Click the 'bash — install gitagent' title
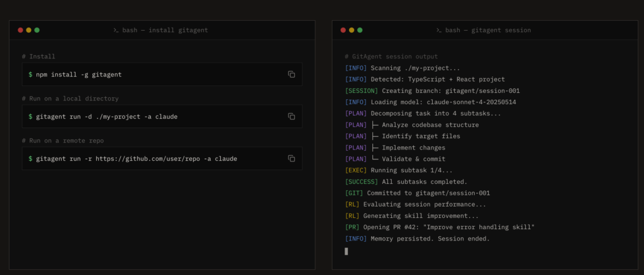Image resolution: width=644 pixels, height=275 pixels. point(165,30)
